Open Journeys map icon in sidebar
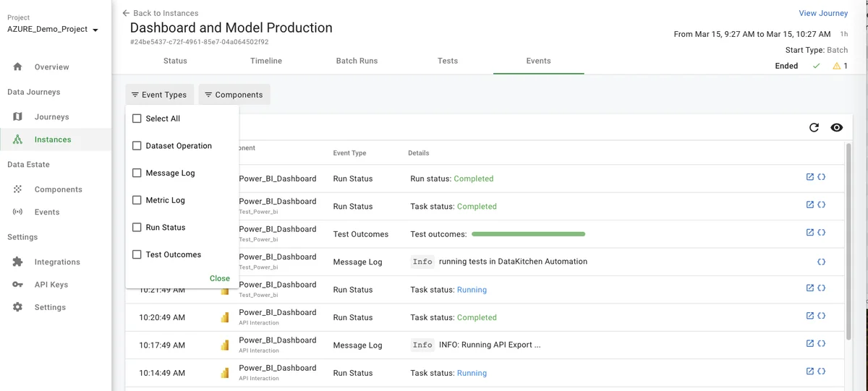The image size is (868, 391). pyautogui.click(x=18, y=117)
